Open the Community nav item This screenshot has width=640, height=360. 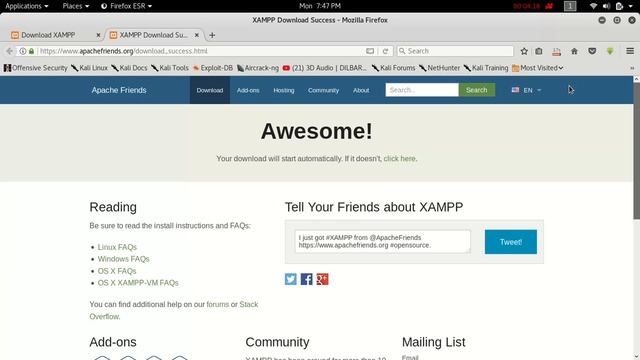coord(323,90)
